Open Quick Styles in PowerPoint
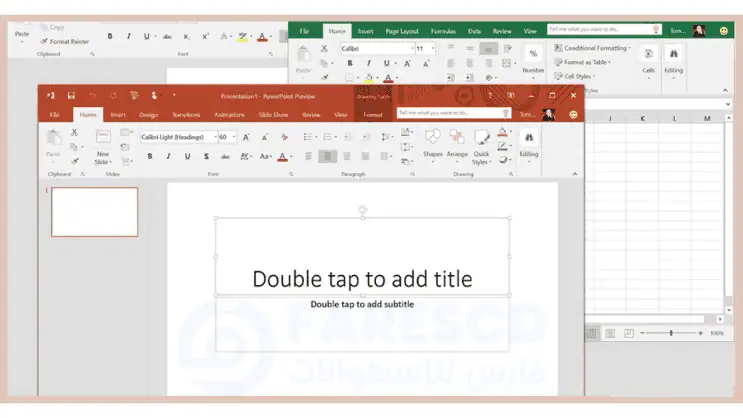Image resolution: width=743 pixels, height=418 pixels. [481, 147]
